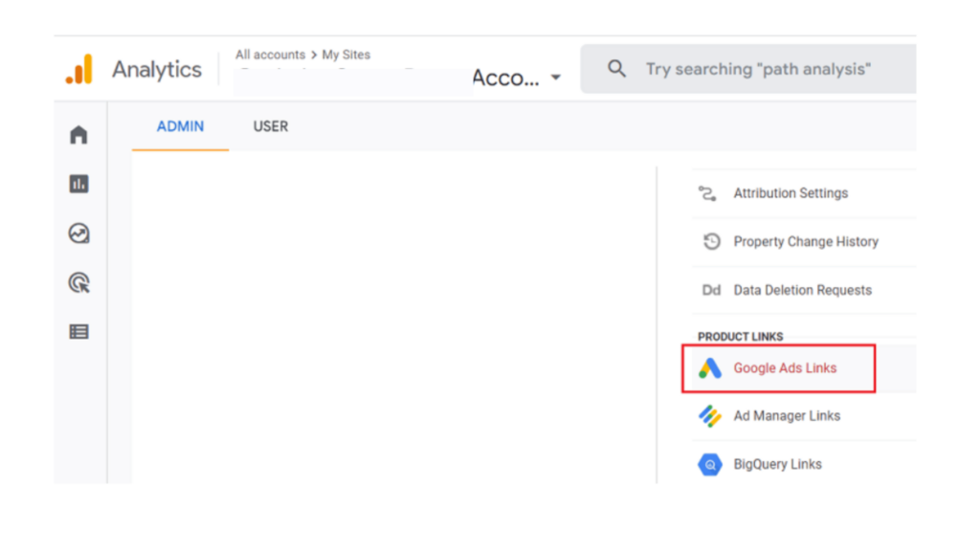Open the Reports bar chart icon
This screenshot has height=551, width=980.
[78, 184]
